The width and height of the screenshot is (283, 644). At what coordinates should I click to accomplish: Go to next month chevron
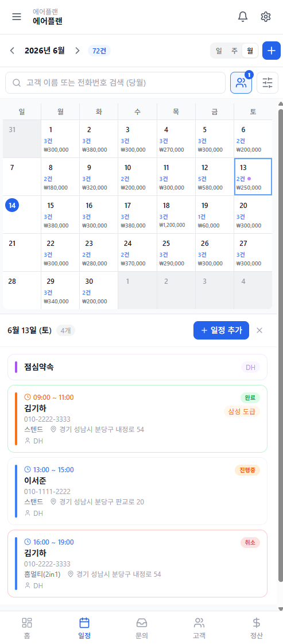77,51
